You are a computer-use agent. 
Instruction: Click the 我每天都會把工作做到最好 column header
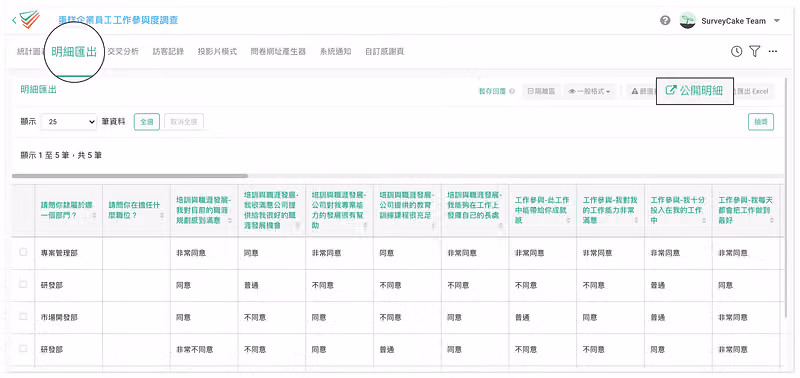[x=746, y=210]
